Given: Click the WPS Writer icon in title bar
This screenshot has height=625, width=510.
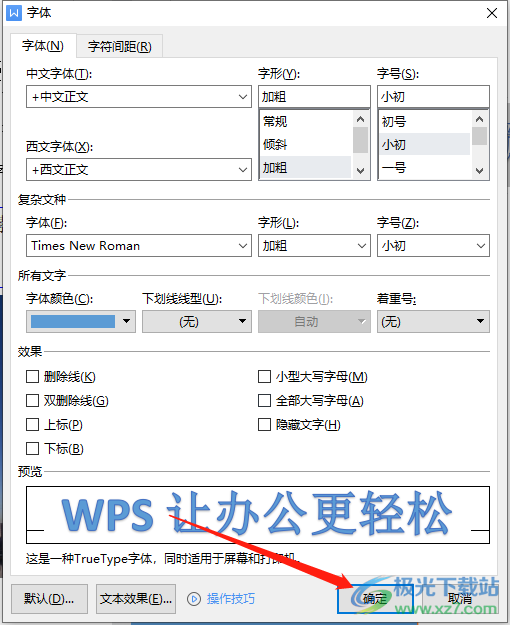Looking at the screenshot, I should pos(14,13).
